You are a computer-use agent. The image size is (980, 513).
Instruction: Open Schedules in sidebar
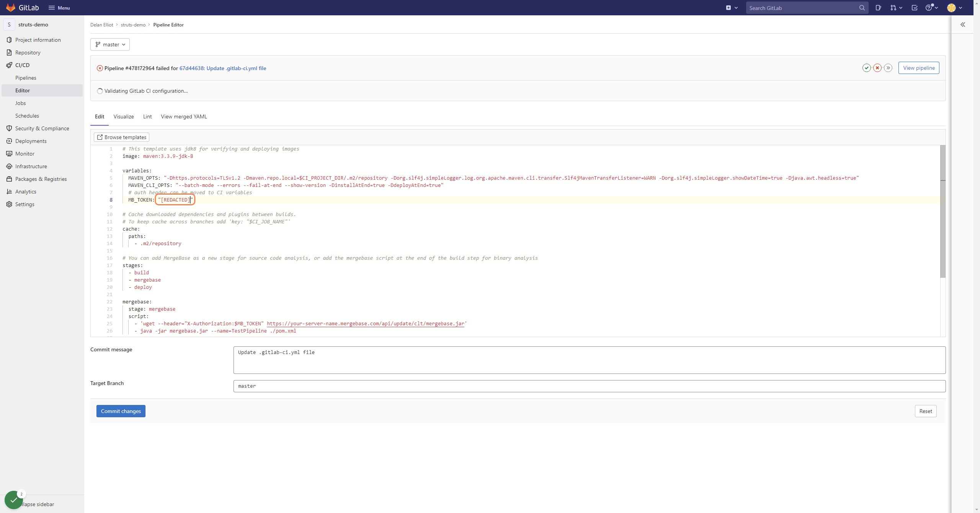[x=42, y=116]
